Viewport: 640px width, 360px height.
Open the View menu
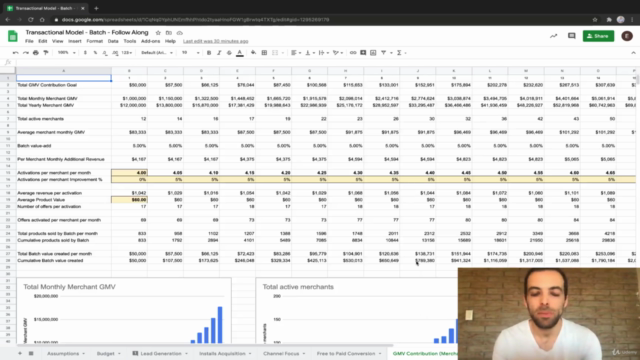click(58, 41)
